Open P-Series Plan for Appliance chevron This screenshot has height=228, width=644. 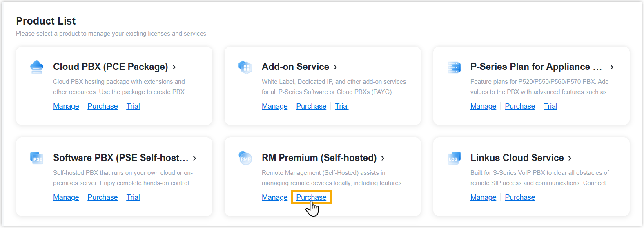[x=612, y=67]
